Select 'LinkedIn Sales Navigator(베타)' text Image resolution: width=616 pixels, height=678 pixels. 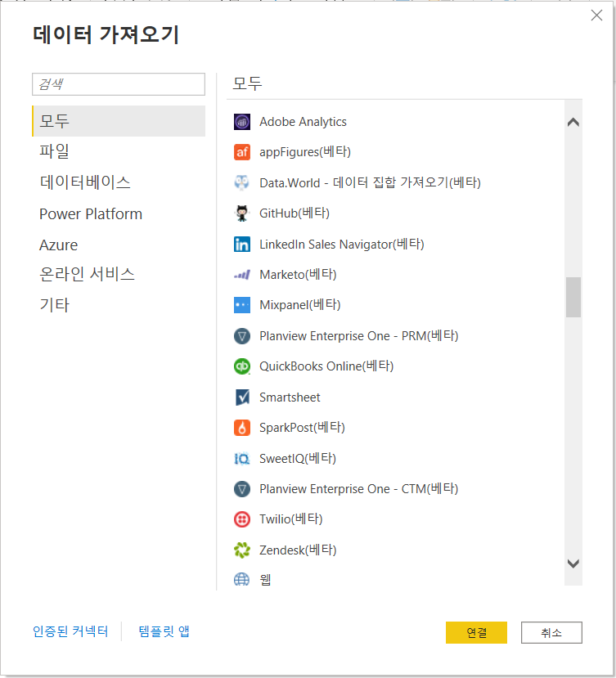342,244
